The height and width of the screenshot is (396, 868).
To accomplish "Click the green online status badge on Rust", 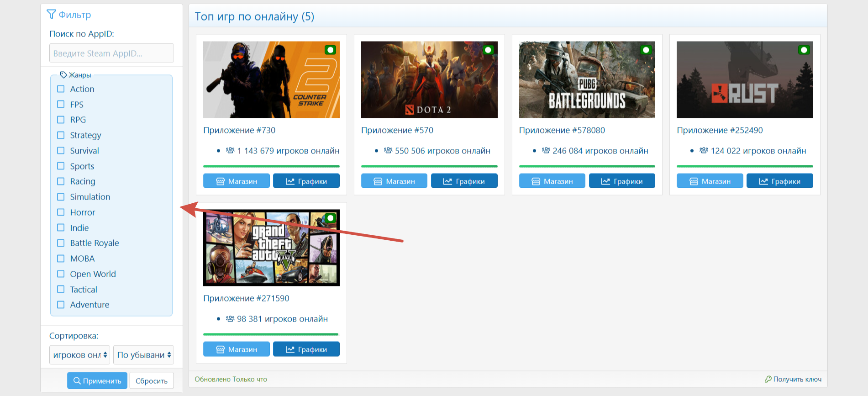I will tap(804, 50).
